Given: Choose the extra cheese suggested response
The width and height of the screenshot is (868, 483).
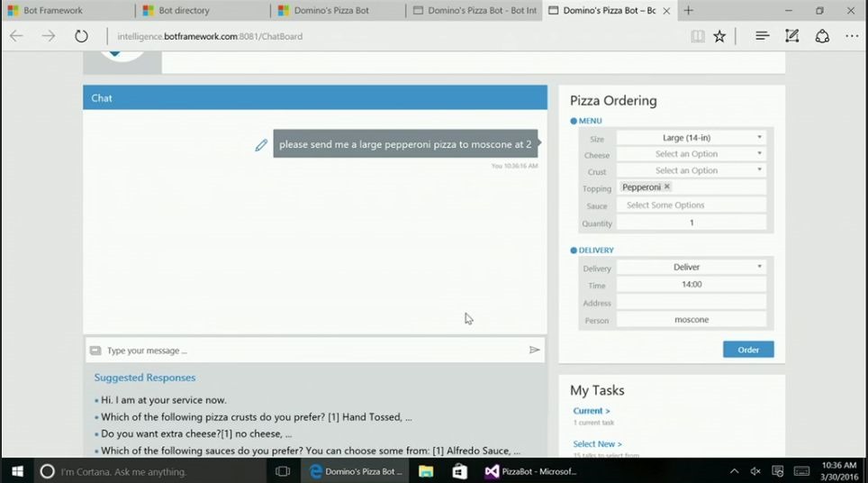Looking at the screenshot, I should [x=196, y=433].
